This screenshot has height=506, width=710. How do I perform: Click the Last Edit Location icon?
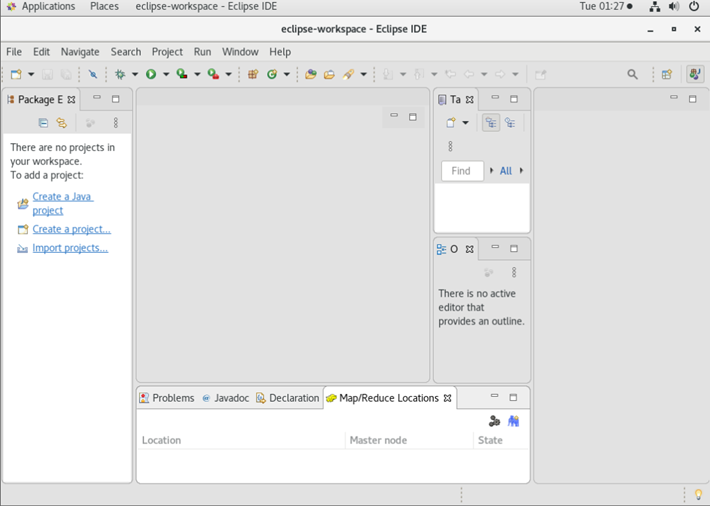pyautogui.click(x=451, y=74)
